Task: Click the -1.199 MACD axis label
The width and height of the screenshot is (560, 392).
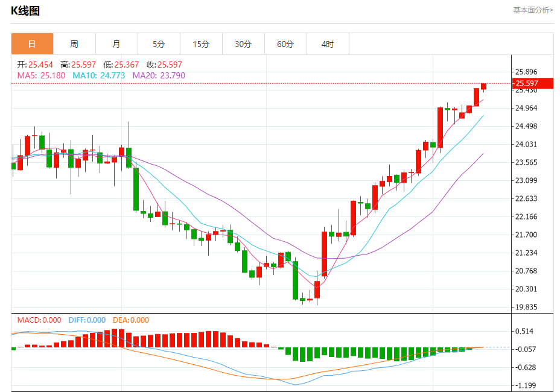Action: (526, 385)
